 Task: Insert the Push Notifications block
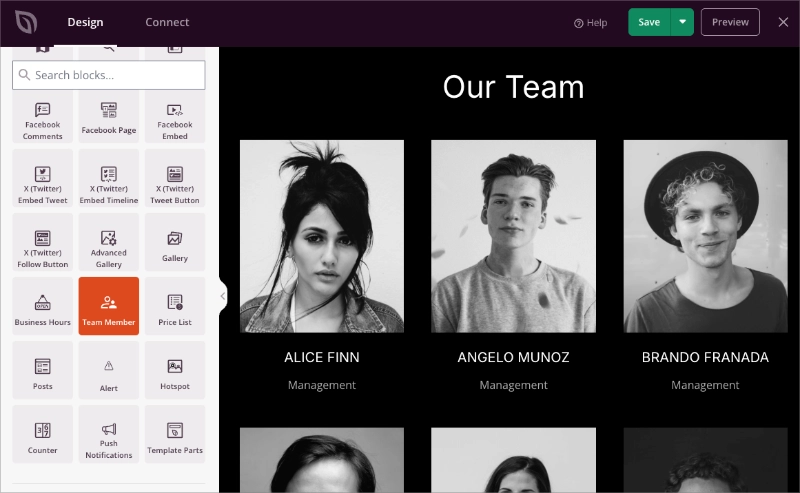[x=109, y=434]
